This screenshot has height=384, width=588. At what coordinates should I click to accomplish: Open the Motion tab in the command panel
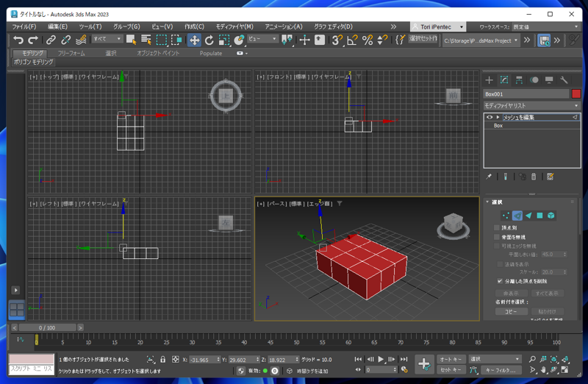[x=534, y=80]
